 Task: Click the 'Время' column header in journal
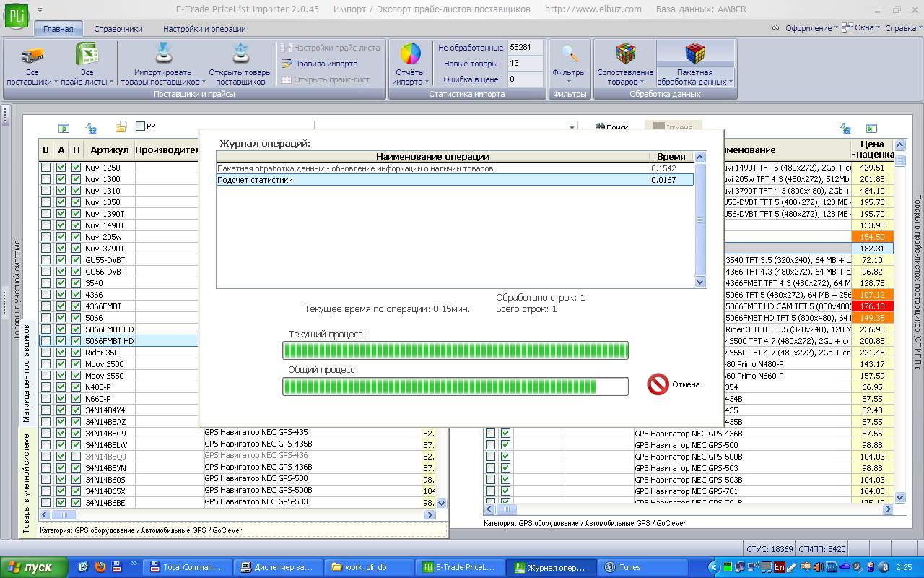[x=671, y=157]
